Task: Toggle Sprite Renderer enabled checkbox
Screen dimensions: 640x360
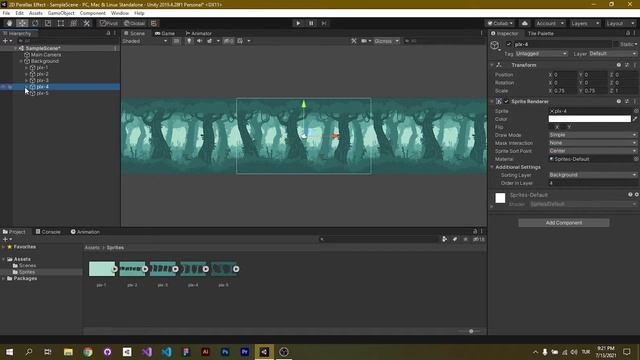Action: click(x=507, y=101)
